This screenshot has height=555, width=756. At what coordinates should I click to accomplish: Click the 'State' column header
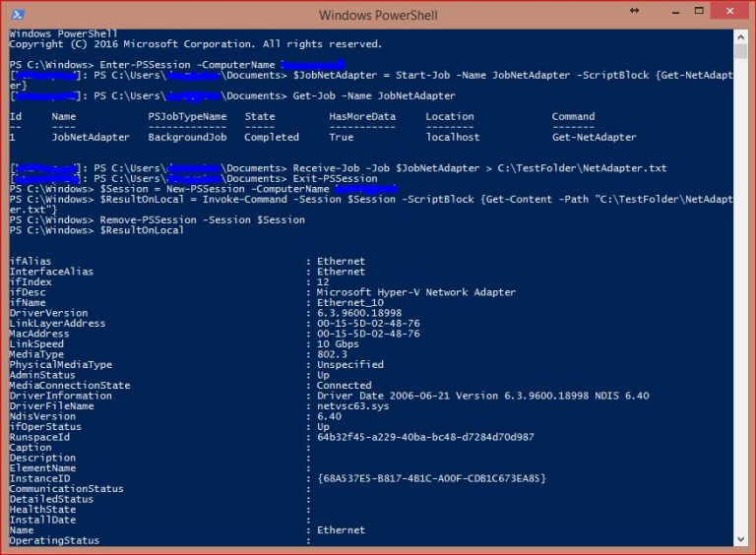tap(260, 116)
